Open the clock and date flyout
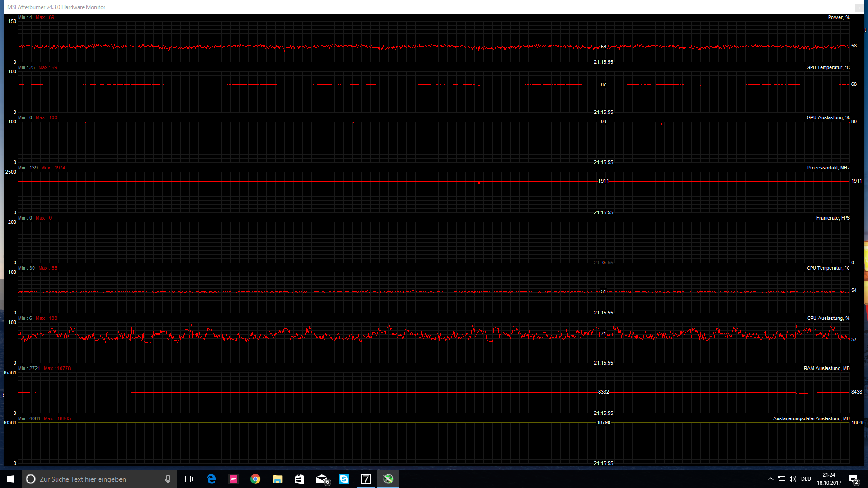The image size is (868, 488). pyautogui.click(x=829, y=479)
